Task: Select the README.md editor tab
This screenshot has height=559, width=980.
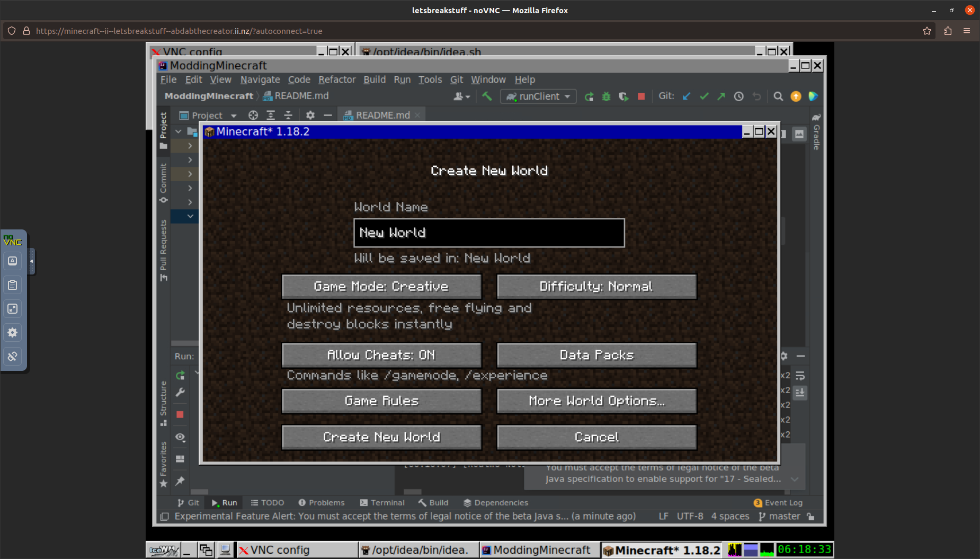Action: tap(382, 116)
